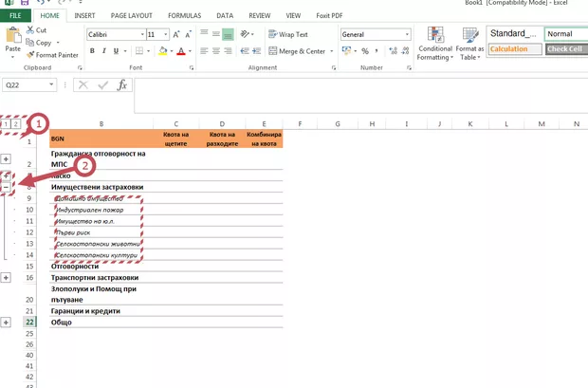Switch to the PAGE LAYOUT tab
The height and width of the screenshot is (388, 588).
tap(131, 16)
